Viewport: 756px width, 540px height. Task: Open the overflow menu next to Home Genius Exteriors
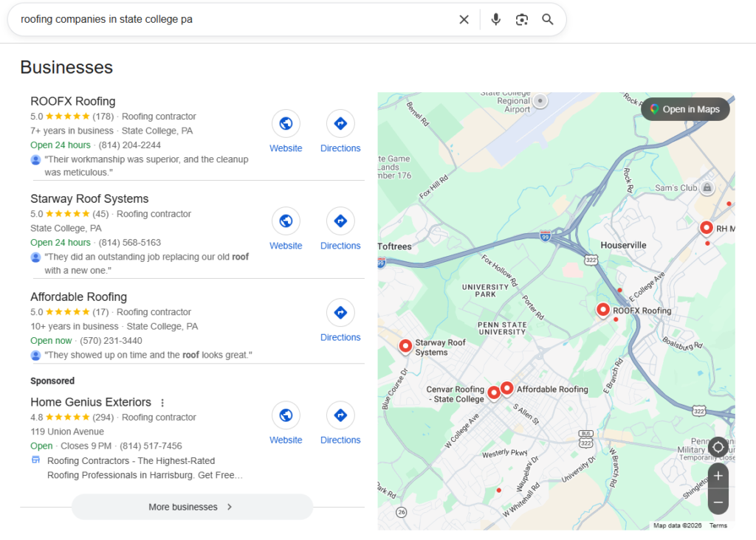pyautogui.click(x=162, y=402)
